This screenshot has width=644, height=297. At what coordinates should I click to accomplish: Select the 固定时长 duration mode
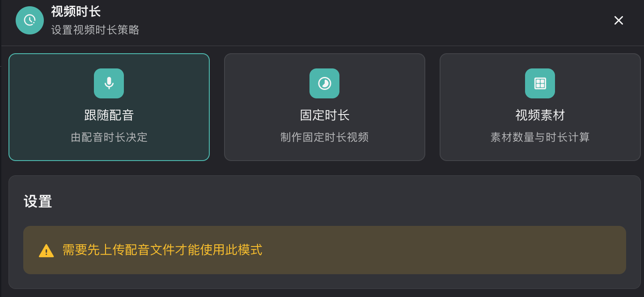point(324,107)
